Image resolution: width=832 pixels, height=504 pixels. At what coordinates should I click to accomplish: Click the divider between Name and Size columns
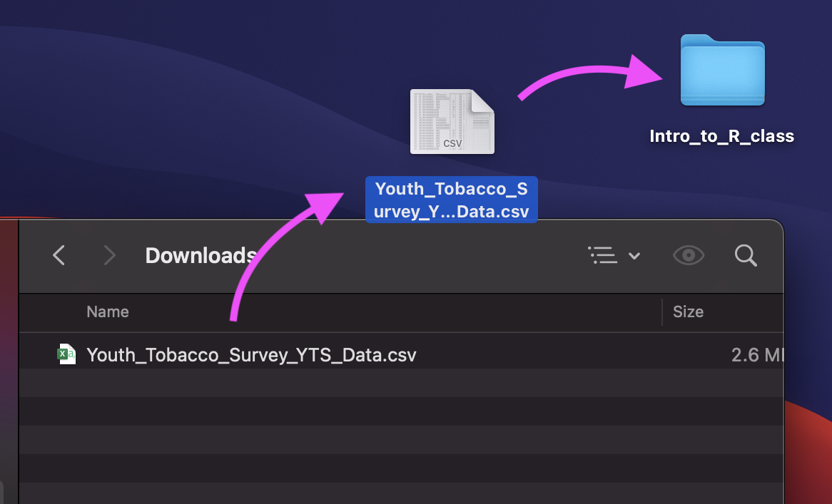(662, 312)
